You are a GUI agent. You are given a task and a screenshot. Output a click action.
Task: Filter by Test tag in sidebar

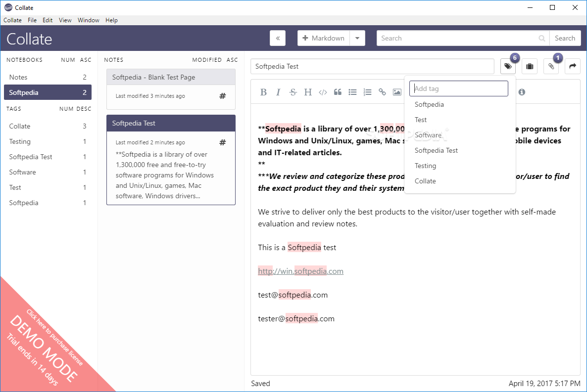point(48,187)
